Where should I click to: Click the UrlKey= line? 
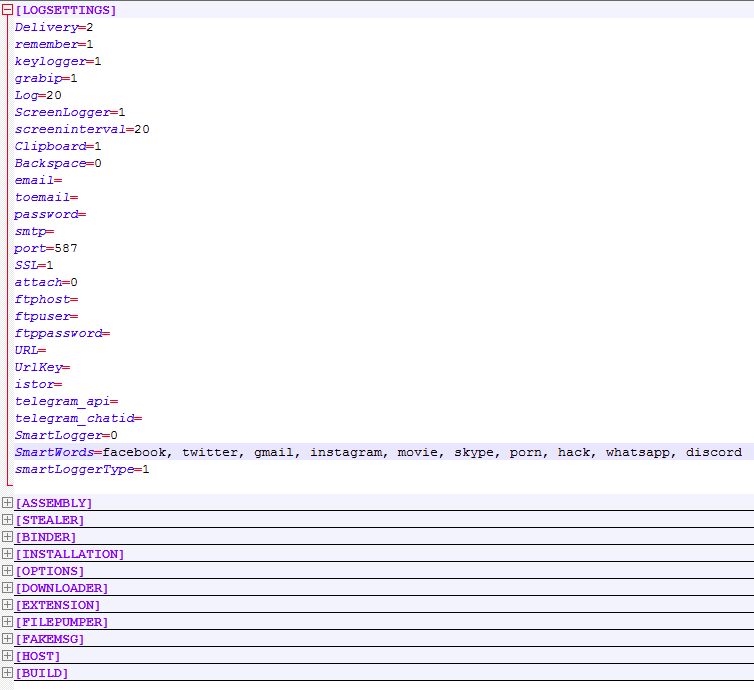point(42,367)
